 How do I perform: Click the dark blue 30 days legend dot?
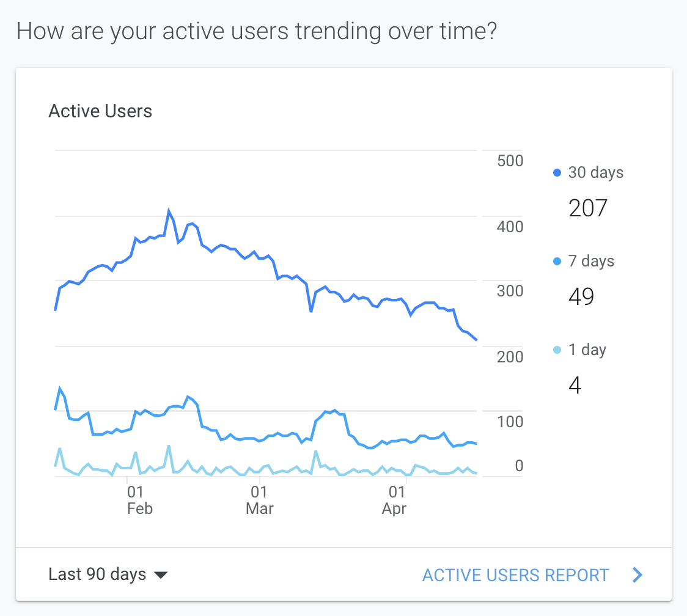coord(557,173)
